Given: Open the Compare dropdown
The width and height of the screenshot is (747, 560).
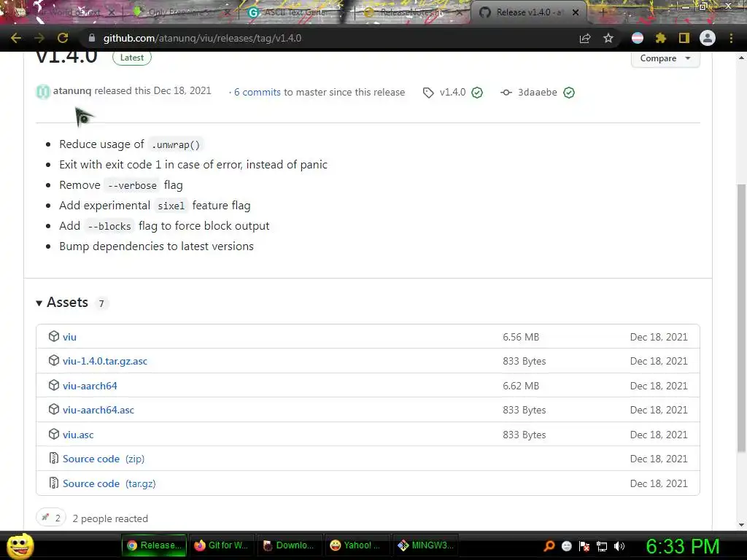Looking at the screenshot, I should pyautogui.click(x=665, y=58).
